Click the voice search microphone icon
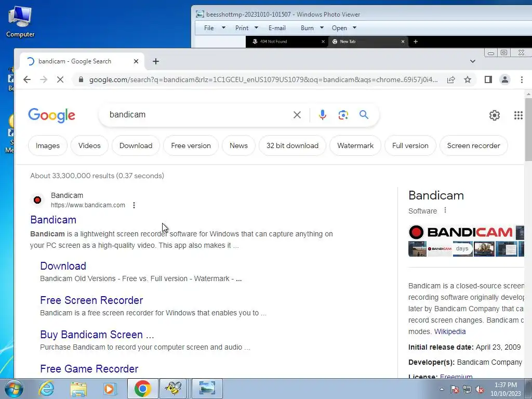Screen dimensions: 532x399 (322, 115)
